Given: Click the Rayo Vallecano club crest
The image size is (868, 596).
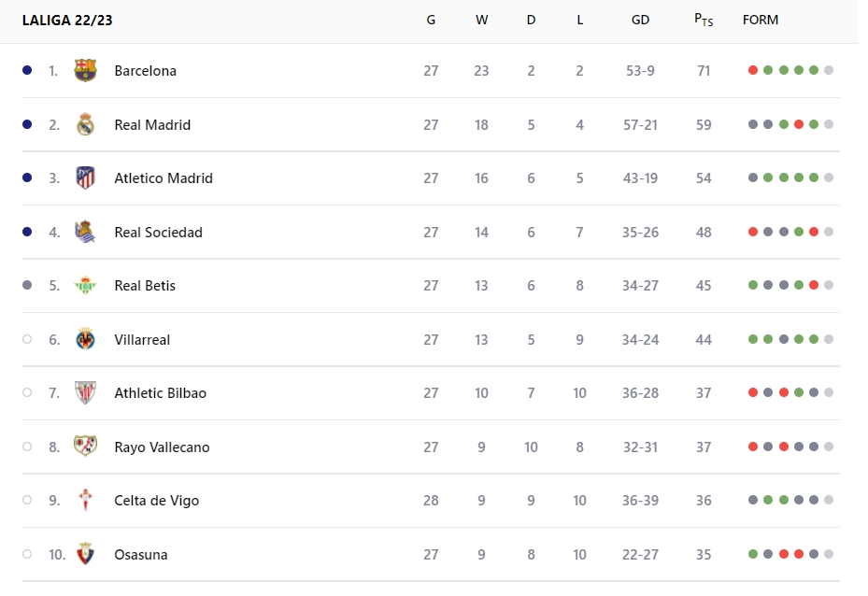Looking at the screenshot, I should pyautogui.click(x=85, y=447).
